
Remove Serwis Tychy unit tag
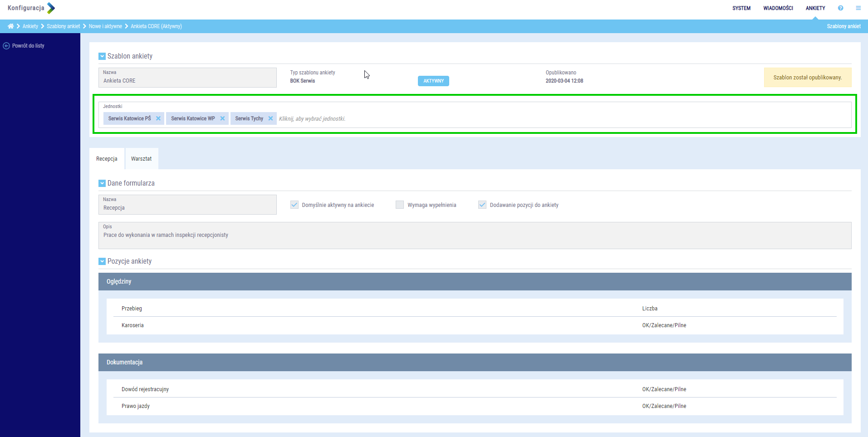270,118
